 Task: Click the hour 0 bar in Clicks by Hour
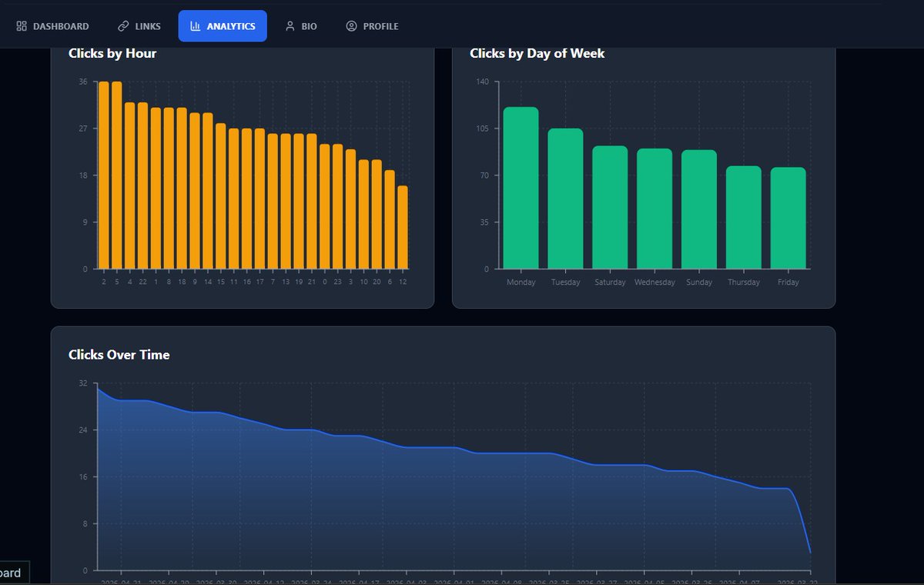pos(325,206)
